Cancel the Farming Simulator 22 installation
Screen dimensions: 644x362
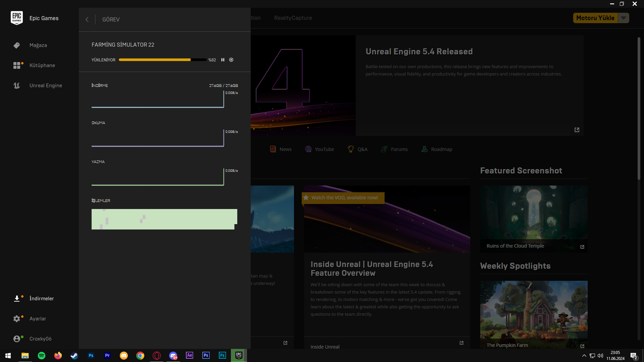(x=231, y=60)
